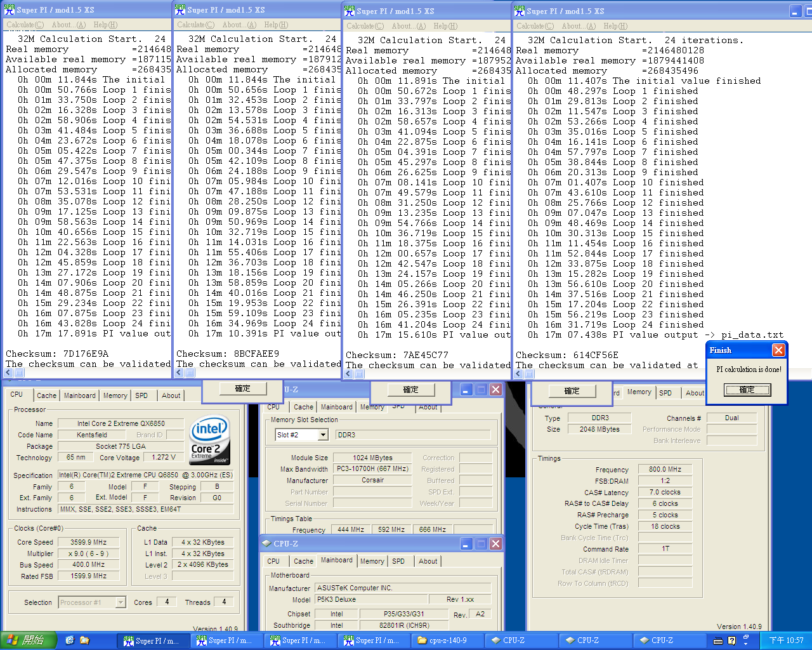The height and width of the screenshot is (650, 812).
Task: Close the Finish dialog with X
Action: pos(778,350)
